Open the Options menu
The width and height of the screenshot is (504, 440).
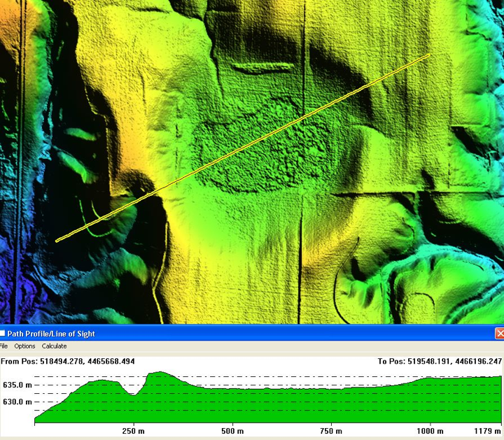point(24,346)
